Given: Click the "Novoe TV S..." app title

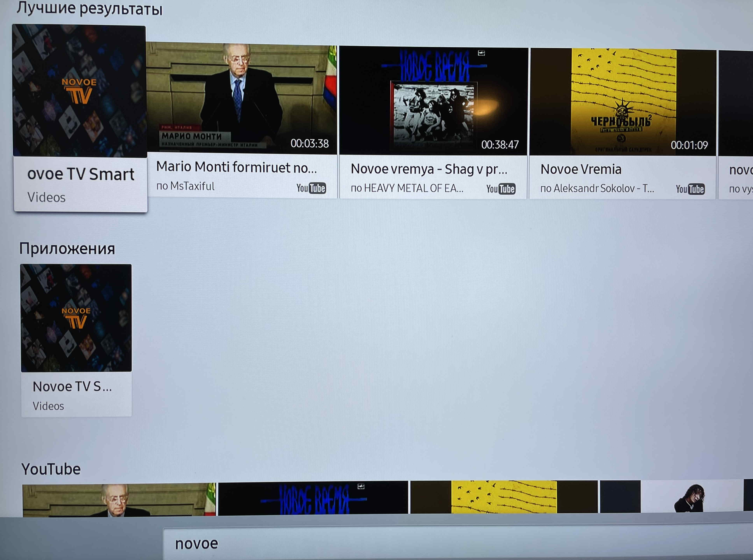Looking at the screenshot, I should pos(72,386).
